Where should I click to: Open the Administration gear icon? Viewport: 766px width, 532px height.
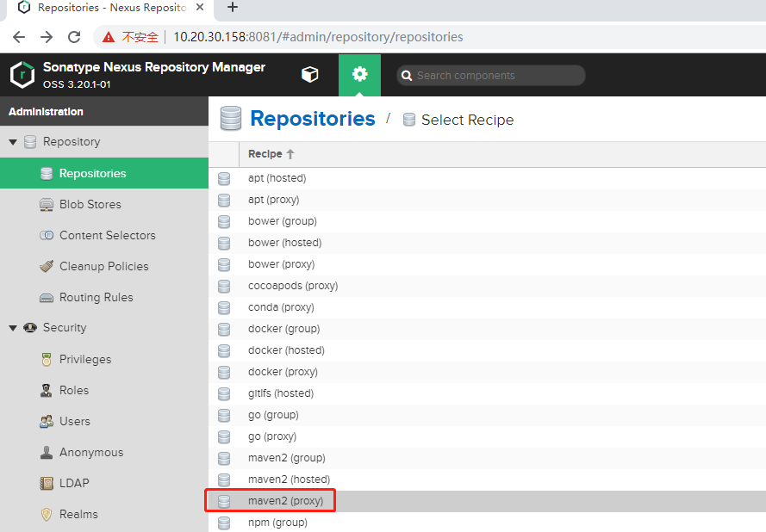(x=359, y=75)
